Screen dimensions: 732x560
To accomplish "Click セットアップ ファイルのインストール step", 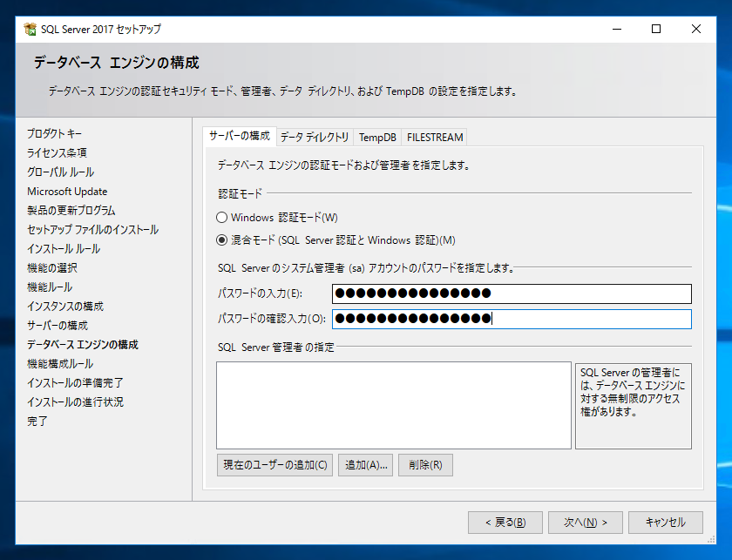I will 93,230.
